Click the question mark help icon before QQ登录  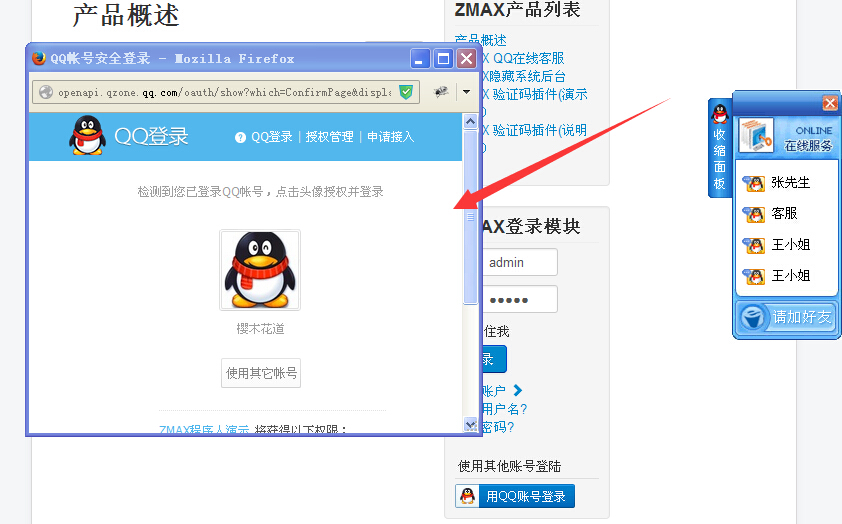(x=240, y=137)
